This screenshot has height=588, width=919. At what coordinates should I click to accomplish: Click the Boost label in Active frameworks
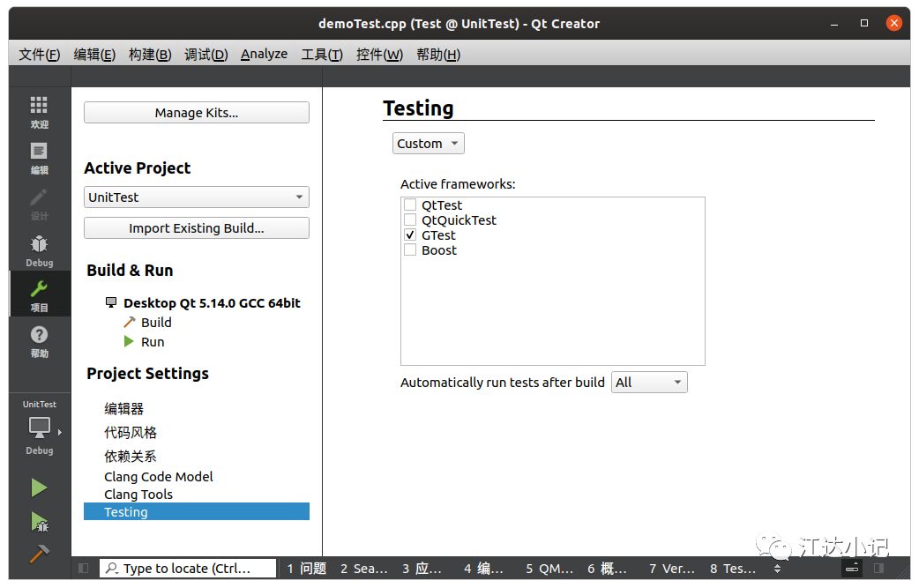click(x=439, y=250)
